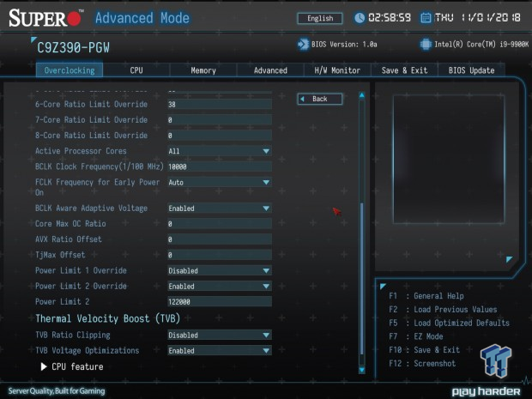
Task: Click the F1 General Help entry
Action: [x=426, y=296]
